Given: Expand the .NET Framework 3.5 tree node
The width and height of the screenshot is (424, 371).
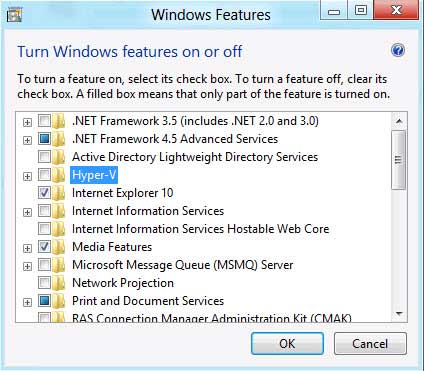Looking at the screenshot, I should pyautogui.click(x=27, y=122).
